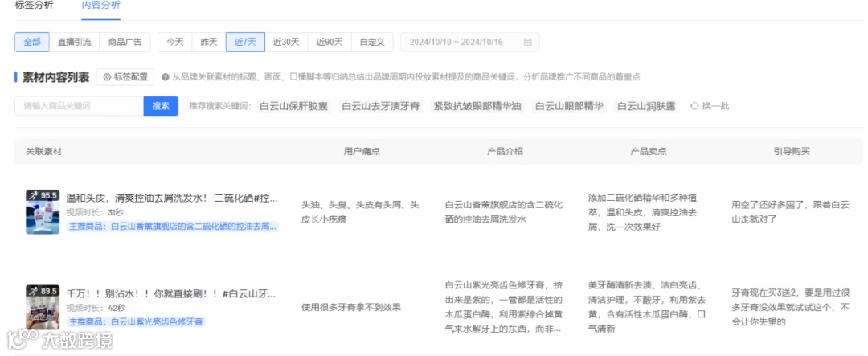868x356 pixels.
Task: Click the 关联素材 column header
Action: point(43,152)
